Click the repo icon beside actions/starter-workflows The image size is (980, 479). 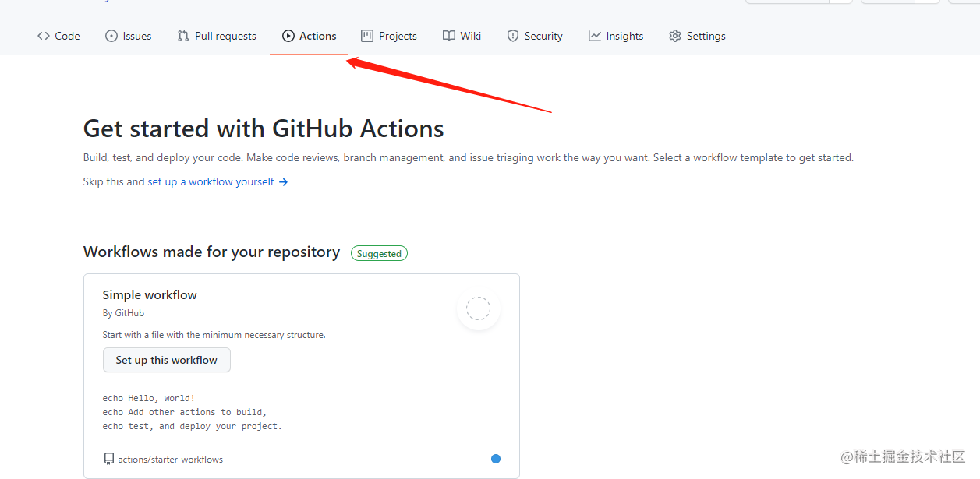[x=109, y=460]
